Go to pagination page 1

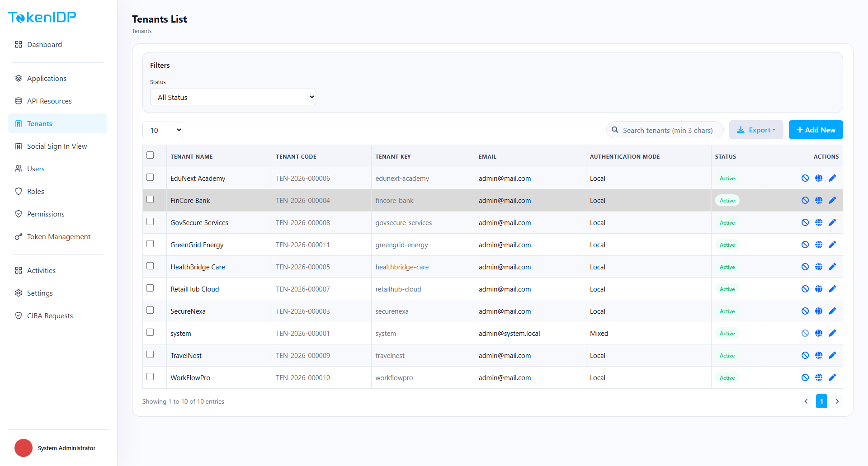pyautogui.click(x=821, y=401)
